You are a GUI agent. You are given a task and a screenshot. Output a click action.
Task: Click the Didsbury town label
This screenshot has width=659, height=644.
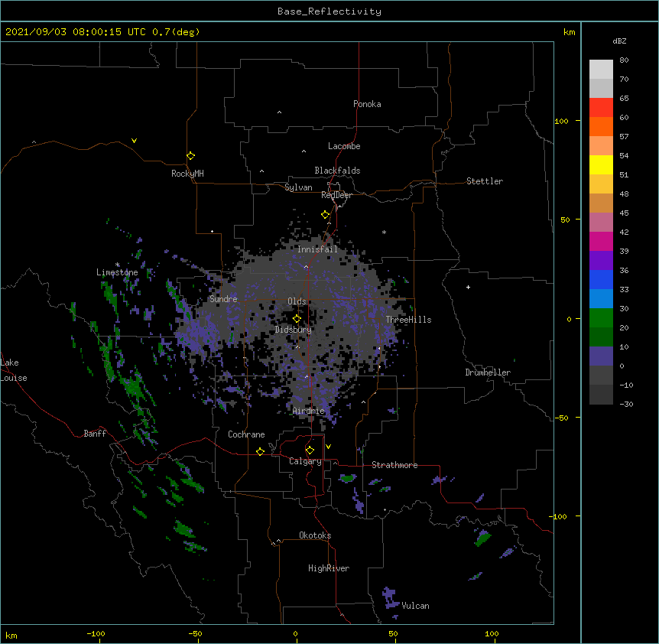coord(294,330)
